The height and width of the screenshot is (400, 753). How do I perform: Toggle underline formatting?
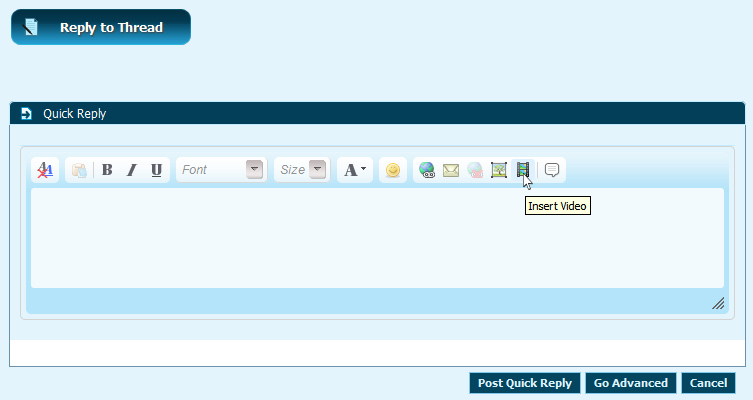pos(156,170)
